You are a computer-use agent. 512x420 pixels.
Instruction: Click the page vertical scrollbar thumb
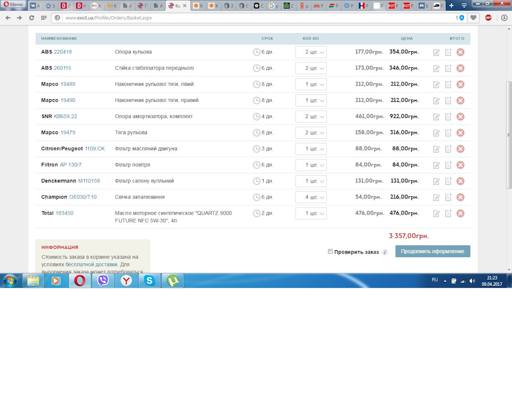[508, 134]
